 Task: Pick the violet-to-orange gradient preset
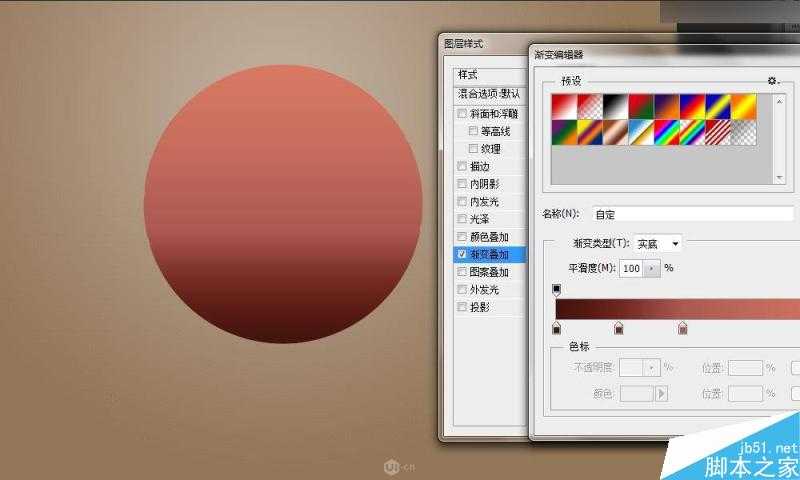tap(666, 107)
